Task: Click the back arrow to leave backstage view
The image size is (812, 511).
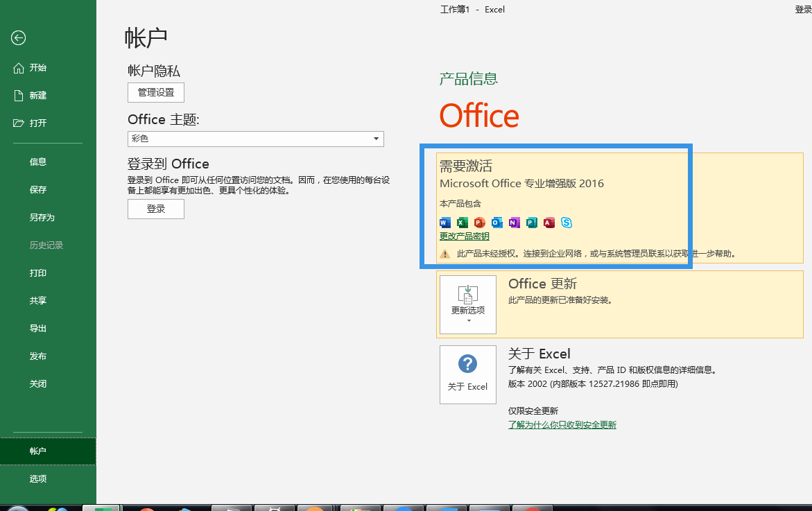Action: point(18,38)
